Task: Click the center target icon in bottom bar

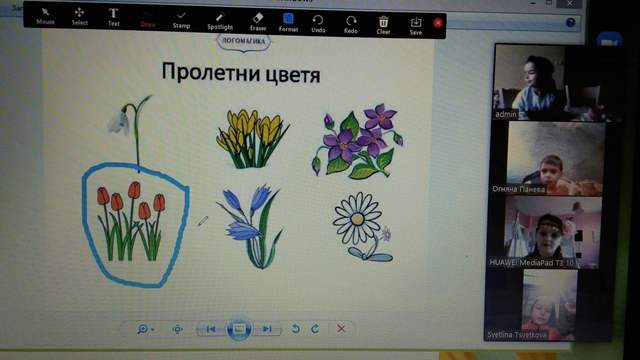Action: click(x=178, y=329)
